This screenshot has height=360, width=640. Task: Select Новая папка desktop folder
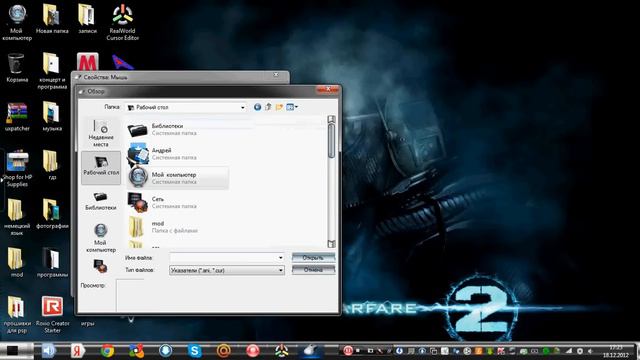click(52, 19)
